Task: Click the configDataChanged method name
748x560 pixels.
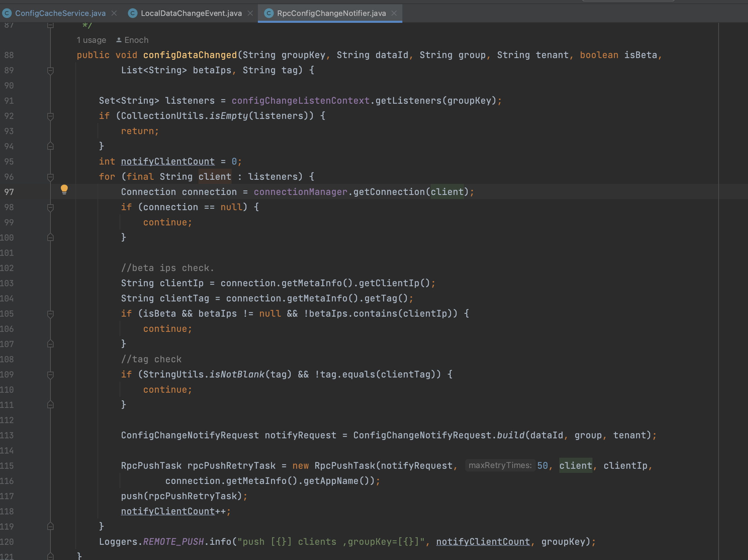Action: point(190,55)
